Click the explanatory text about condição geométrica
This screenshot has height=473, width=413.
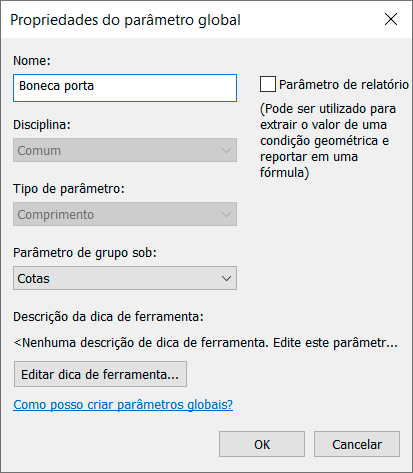click(x=328, y=140)
